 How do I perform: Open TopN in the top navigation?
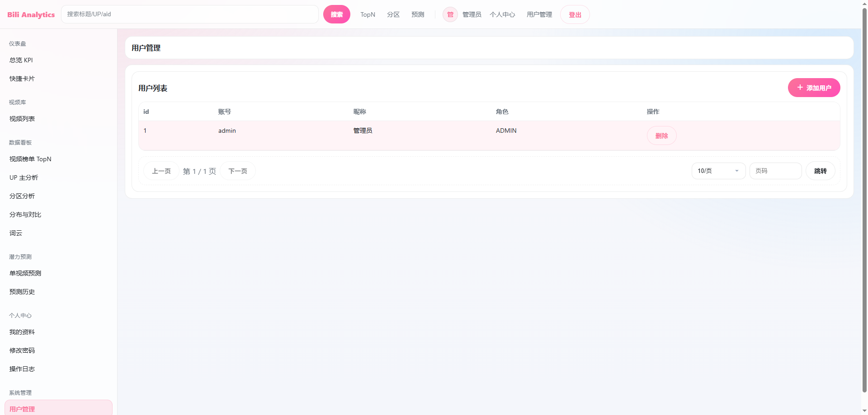click(368, 14)
